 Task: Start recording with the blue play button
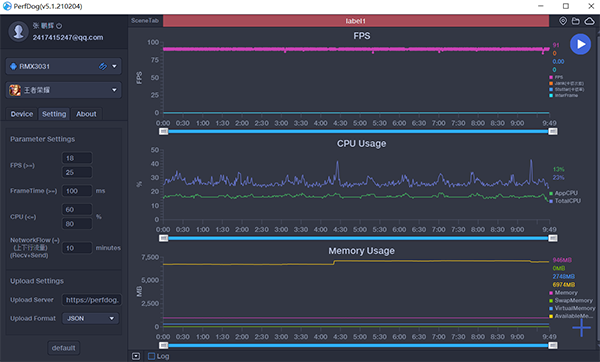pyautogui.click(x=580, y=44)
